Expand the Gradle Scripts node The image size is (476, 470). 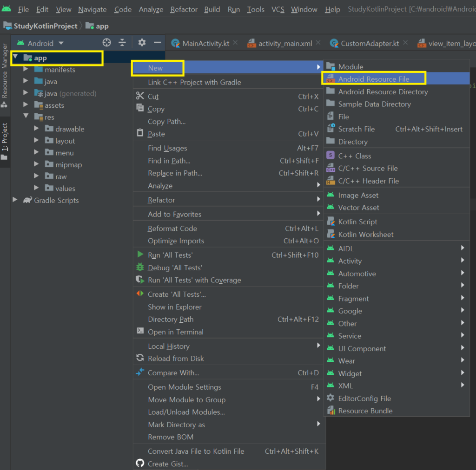pyautogui.click(x=15, y=200)
